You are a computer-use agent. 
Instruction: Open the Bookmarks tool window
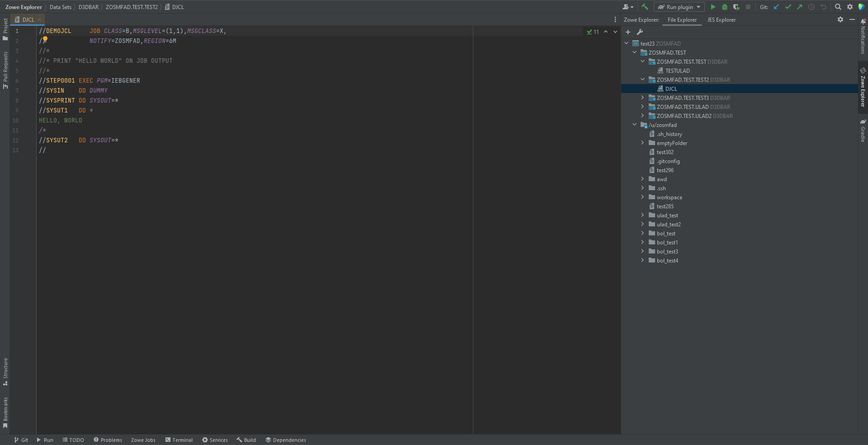pyautogui.click(x=5, y=412)
